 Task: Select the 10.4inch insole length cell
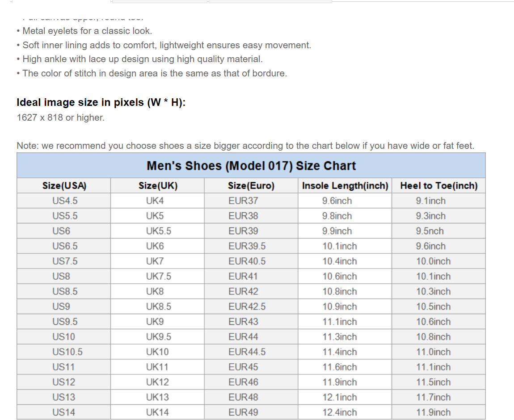(340, 261)
